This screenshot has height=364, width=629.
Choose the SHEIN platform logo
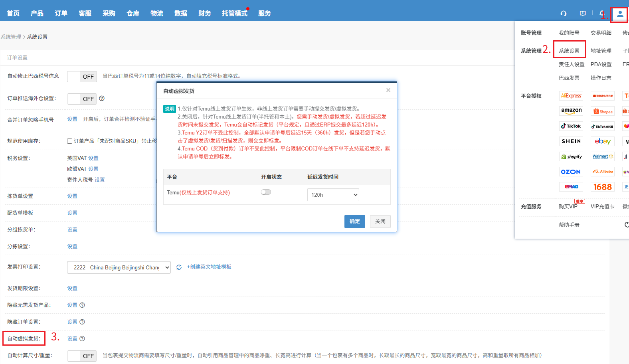coord(571,141)
